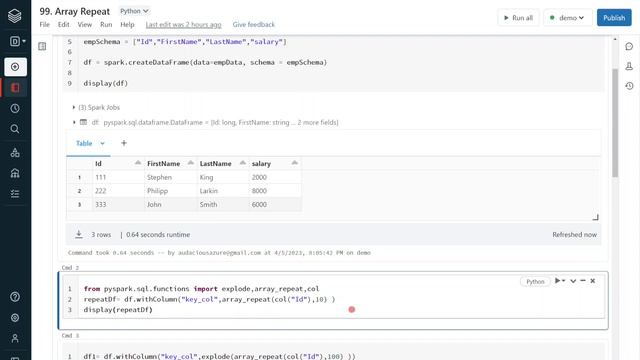Click the download results icon
Viewport: 640px width, 360px height.
click(79, 234)
